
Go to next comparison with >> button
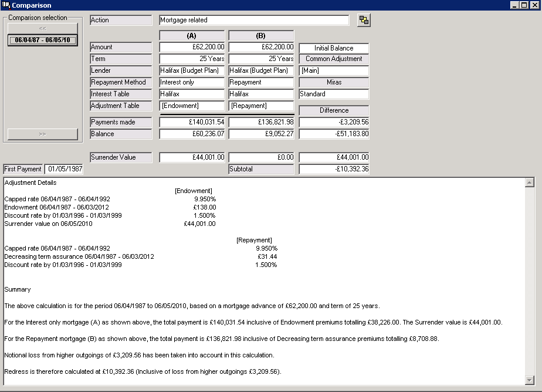(x=42, y=134)
